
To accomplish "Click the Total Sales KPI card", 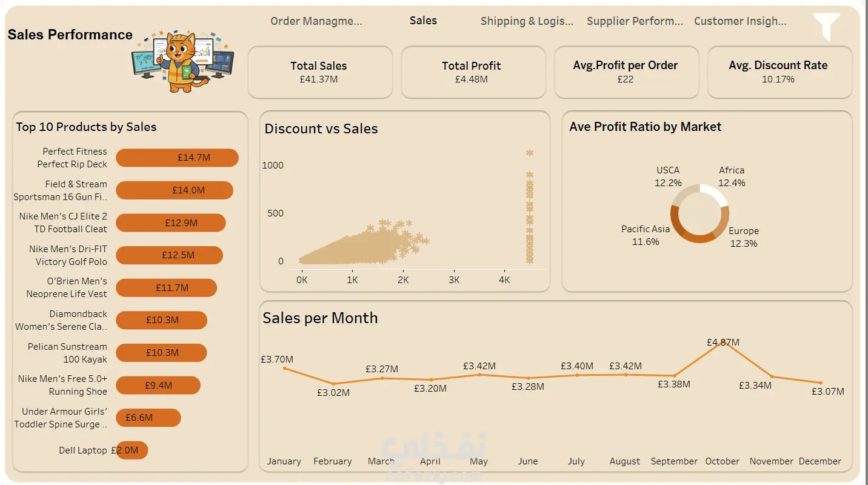I will pyautogui.click(x=319, y=72).
